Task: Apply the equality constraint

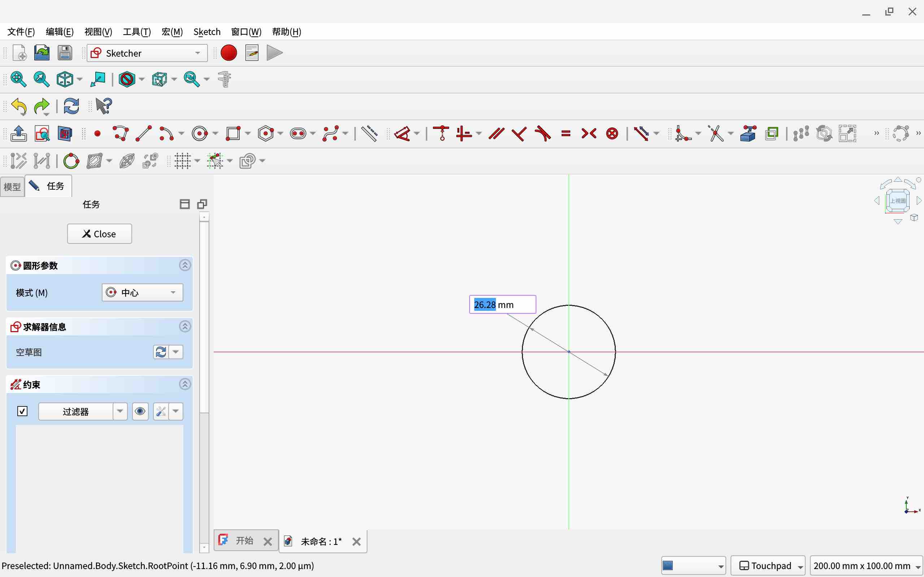Action: click(566, 133)
